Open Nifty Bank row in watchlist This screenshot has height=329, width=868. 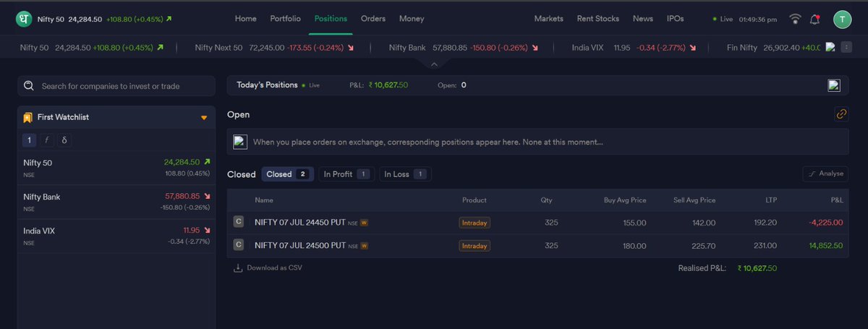click(x=116, y=202)
